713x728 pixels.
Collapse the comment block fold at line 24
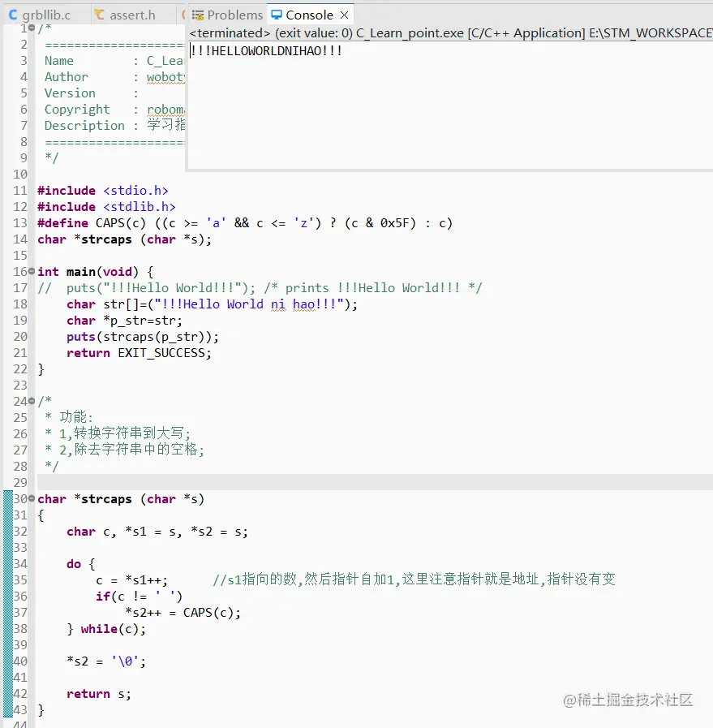tap(31, 401)
